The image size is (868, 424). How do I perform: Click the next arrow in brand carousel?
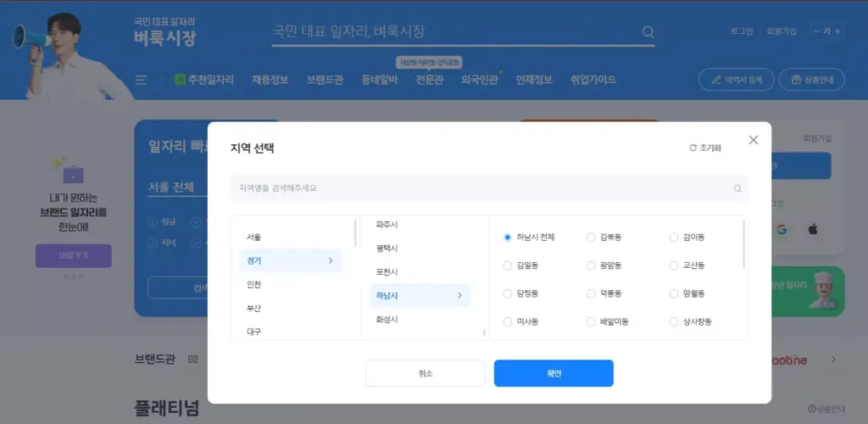[x=833, y=360]
